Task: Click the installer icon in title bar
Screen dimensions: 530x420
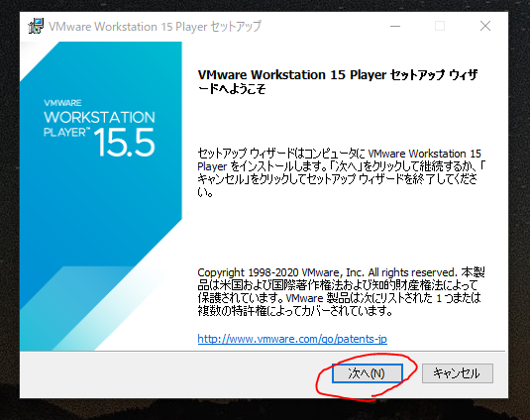Action: pyautogui.click(x=36, y=26)
